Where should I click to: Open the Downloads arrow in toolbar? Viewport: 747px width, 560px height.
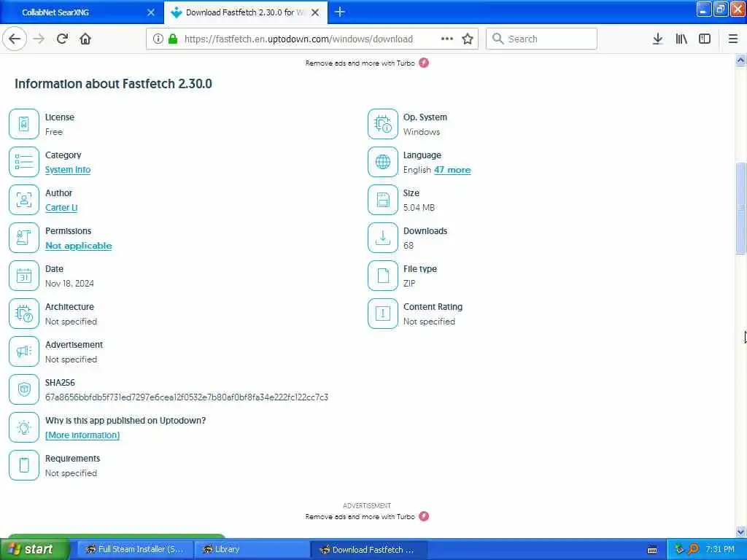(657, 39)
